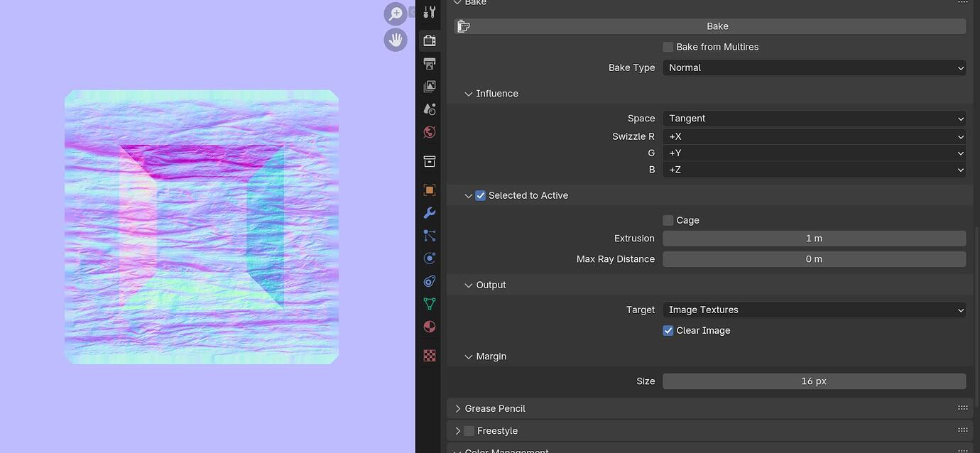Open World properties globe icon

click(x=429, y=132)
